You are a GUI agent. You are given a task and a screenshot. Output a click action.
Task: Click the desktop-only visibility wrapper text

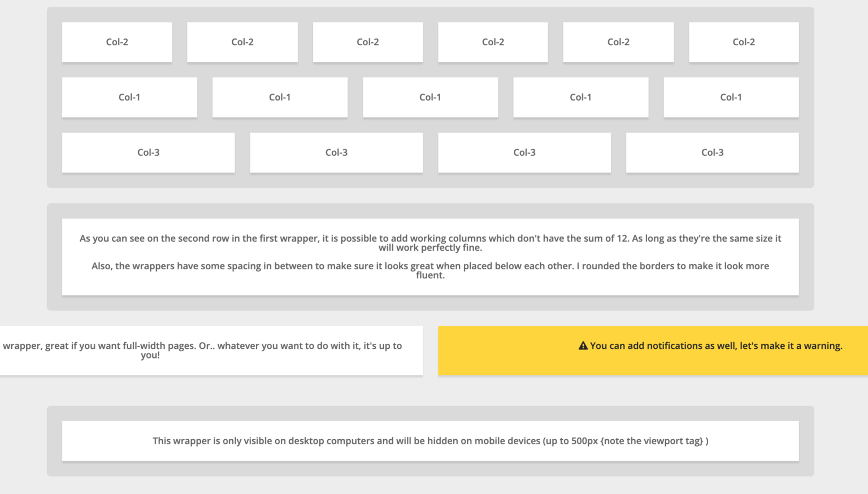[430, 441]
